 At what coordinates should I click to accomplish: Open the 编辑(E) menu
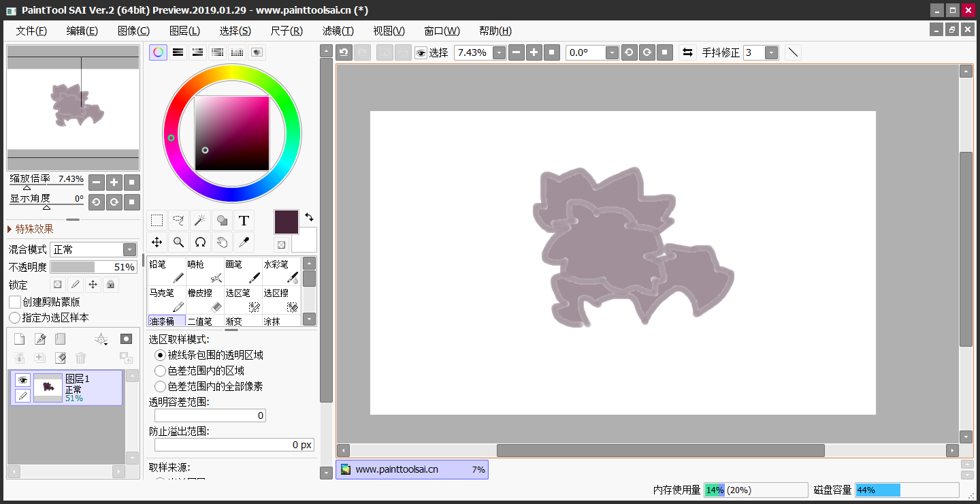pos(82,31)
